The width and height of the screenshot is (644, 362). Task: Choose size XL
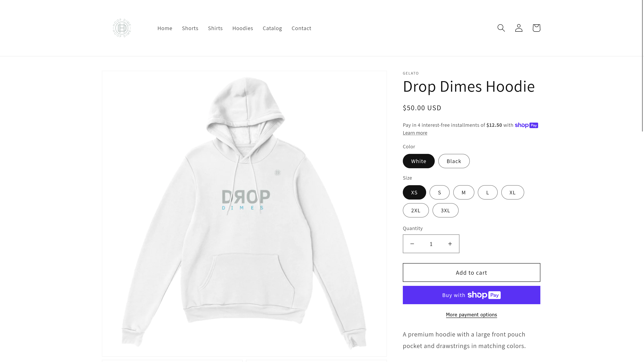512,192
